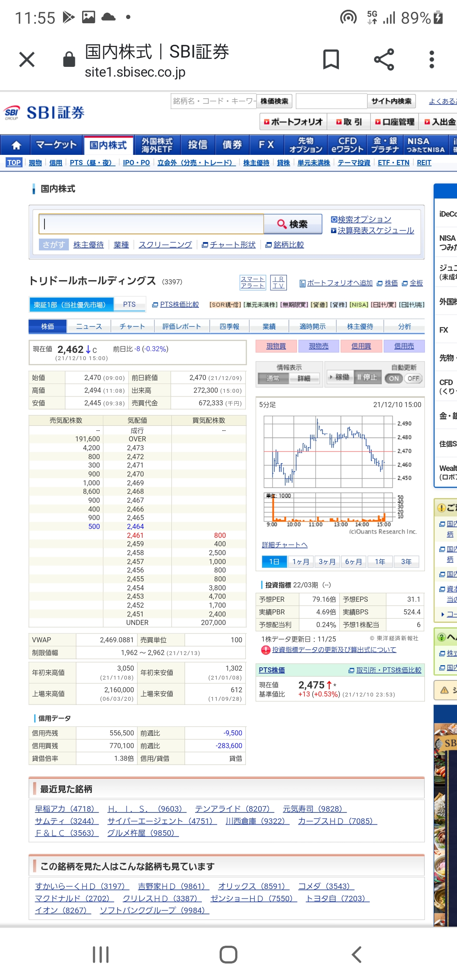Image resolution: width=457 pixels, height=980 pixels.
Task: Open the マーケット menu tab
Action: click(x=57, y=145)
